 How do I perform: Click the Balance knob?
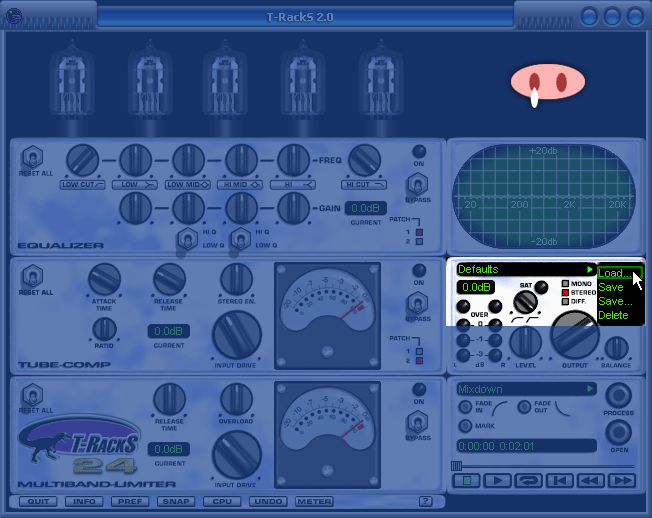click(x=616, y=348)
